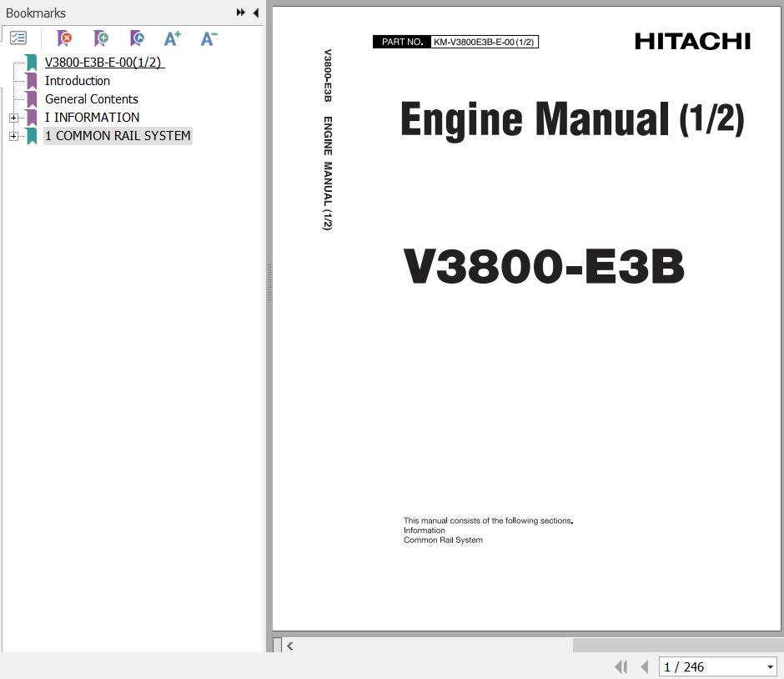
Task: Click the horizontal scrollbar left arrow
Action: coord(290,646)
